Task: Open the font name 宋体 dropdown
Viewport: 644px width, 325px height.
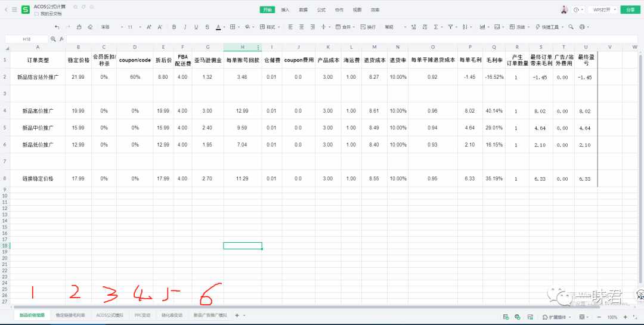Action: [112, 27]
